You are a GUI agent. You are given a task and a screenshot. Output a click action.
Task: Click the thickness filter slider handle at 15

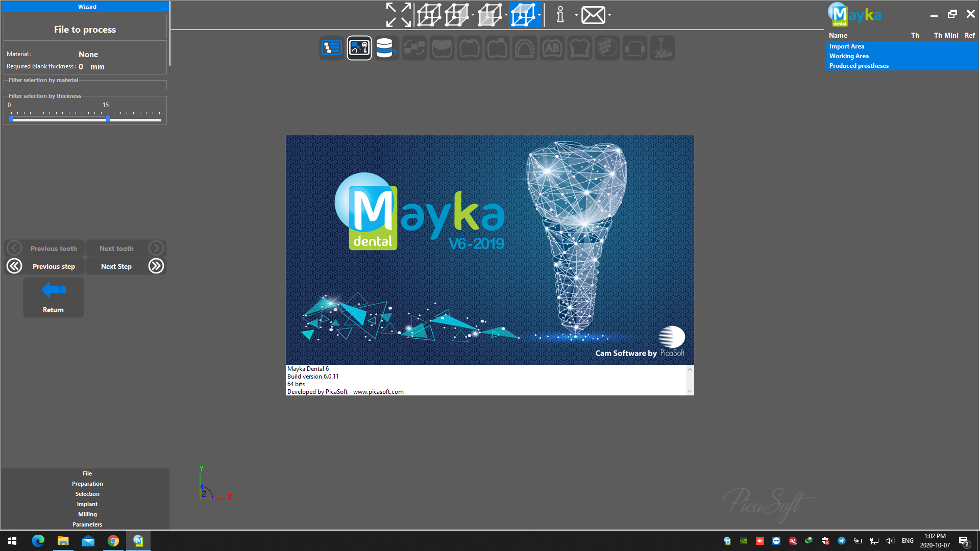108,119
